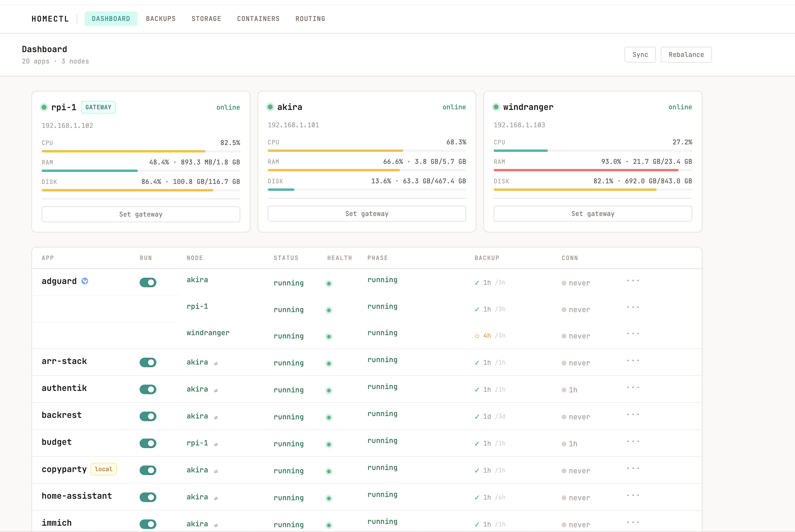Screen dimensions: 795x532
Task: Click the orange overdue backup circle for windranger
Action: pyautogui.click(x=477, y=336)
